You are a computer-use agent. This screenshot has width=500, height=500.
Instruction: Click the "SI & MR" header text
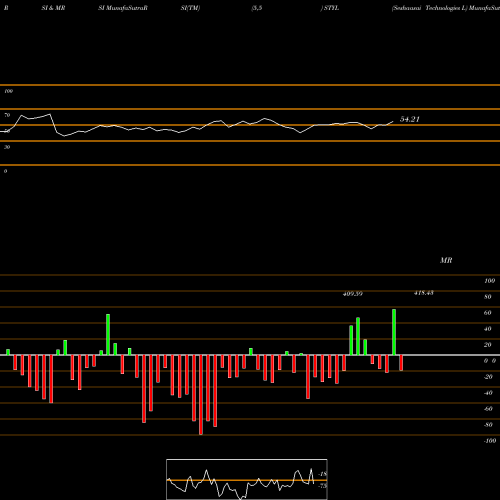tap(53, 8)
